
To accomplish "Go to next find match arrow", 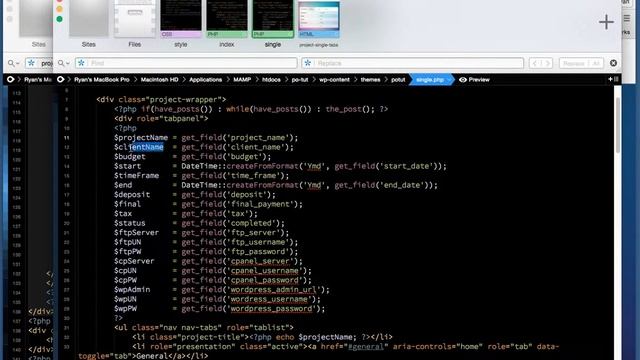I will pyautogui.click(x=547, y=63).
